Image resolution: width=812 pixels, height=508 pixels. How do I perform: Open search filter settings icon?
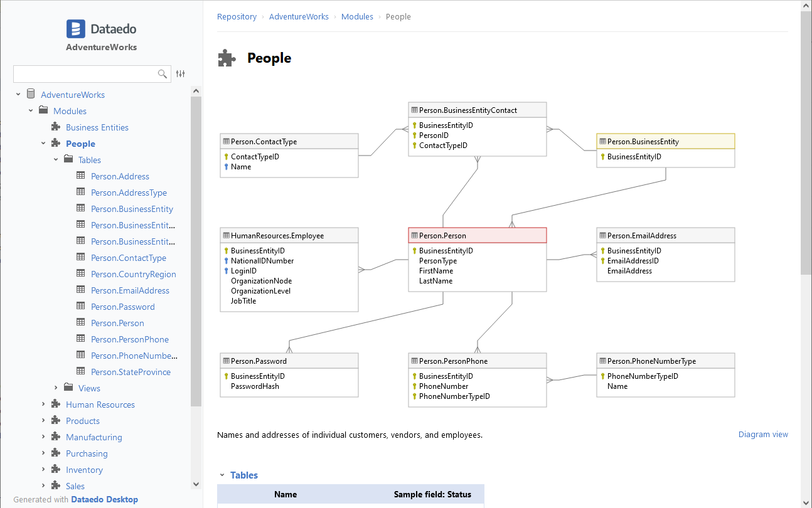pos(181,74)
